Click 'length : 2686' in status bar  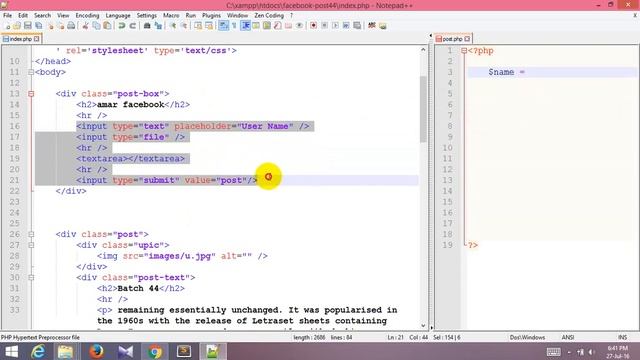point(308,337)
